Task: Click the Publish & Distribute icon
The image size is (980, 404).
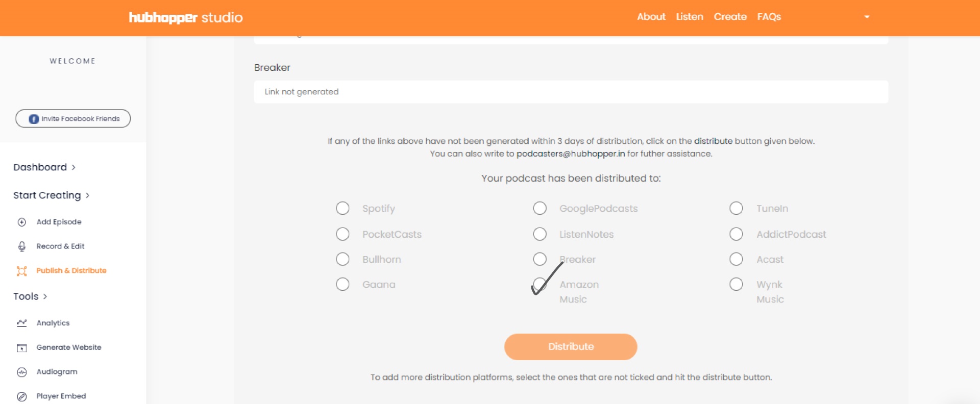Action: coord(21,271)
